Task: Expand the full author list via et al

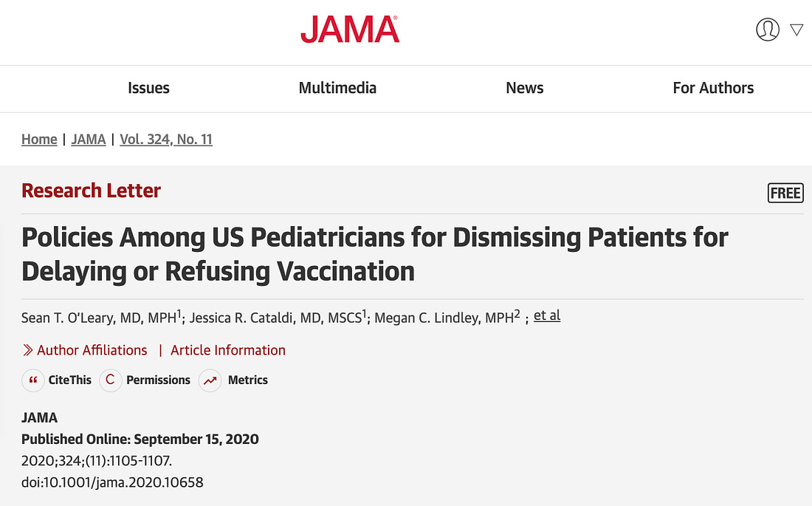Action: [547, 316]
